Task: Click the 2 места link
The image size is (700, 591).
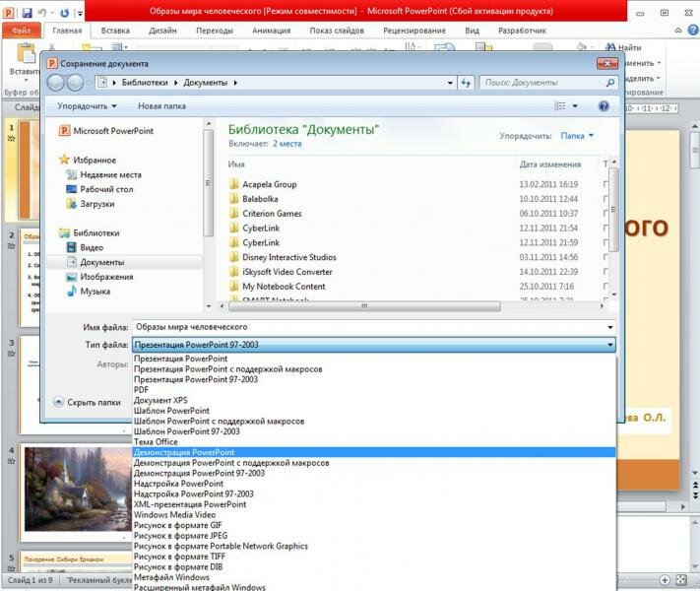Action: (287, 144)
